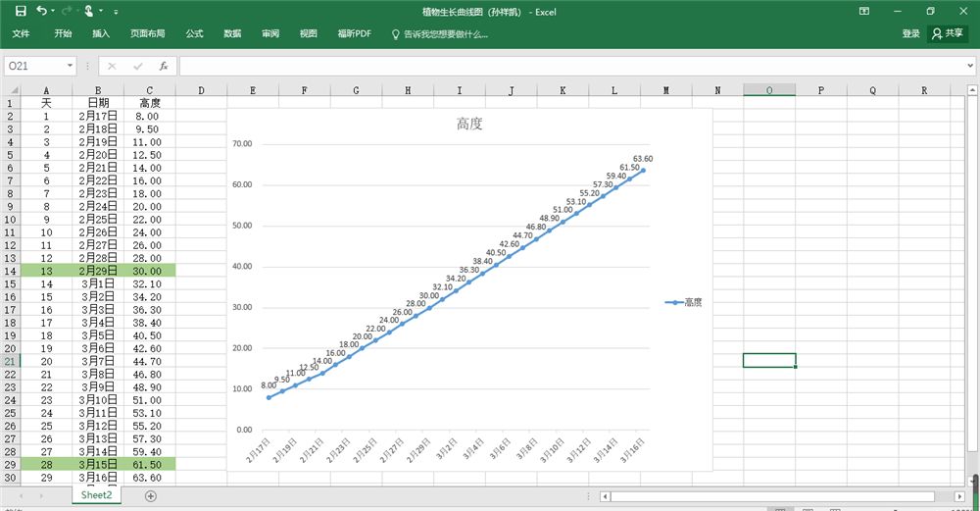Click the Name Box showing O21
This screenshot has width=980, height=511.
point(33,66)
